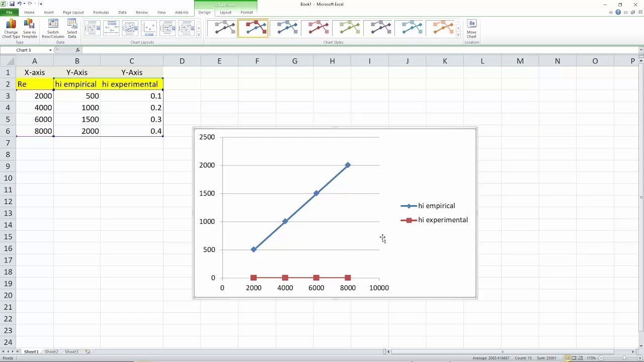Apply the third chart layout thumbnail
644x362 pixels.
(x=130, y=28)
